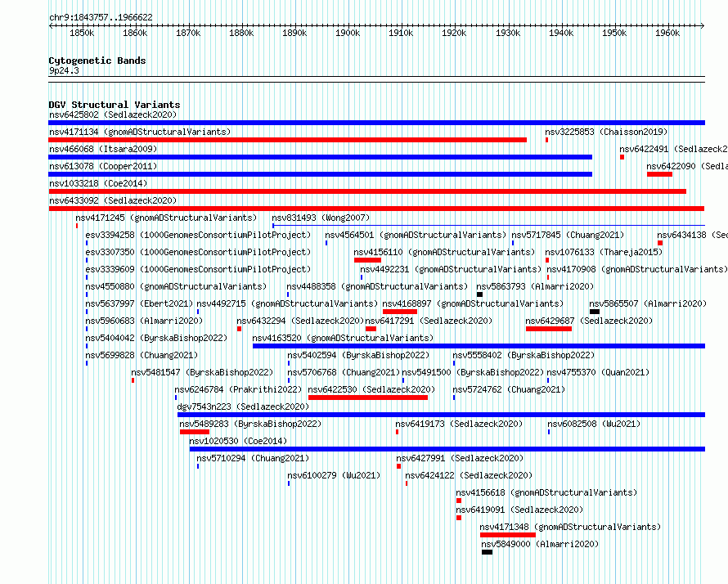The image size is (728, 584).
Task: Select the nsv4171134 gnomAD variant label
Action: (140, 132)
